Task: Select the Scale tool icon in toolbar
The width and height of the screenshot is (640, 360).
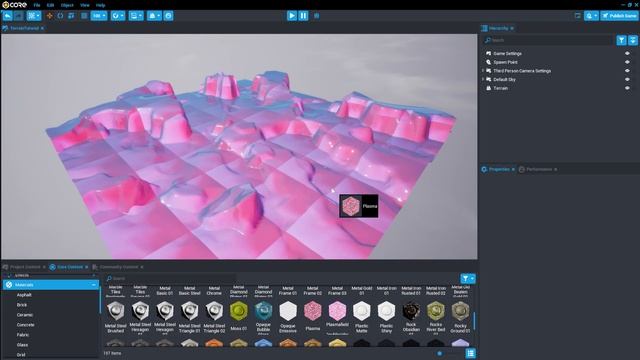Action: click(71, 16)
